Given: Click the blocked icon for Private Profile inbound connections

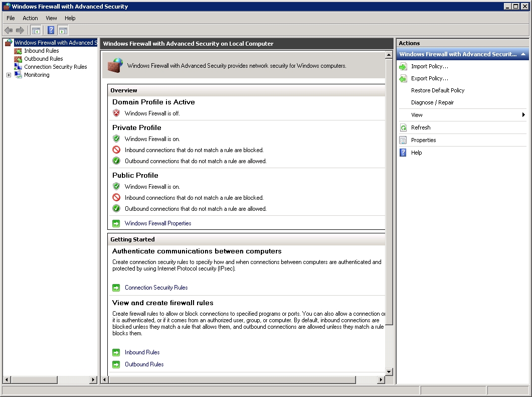Looking at the screenshot, I should coord(116,150).
